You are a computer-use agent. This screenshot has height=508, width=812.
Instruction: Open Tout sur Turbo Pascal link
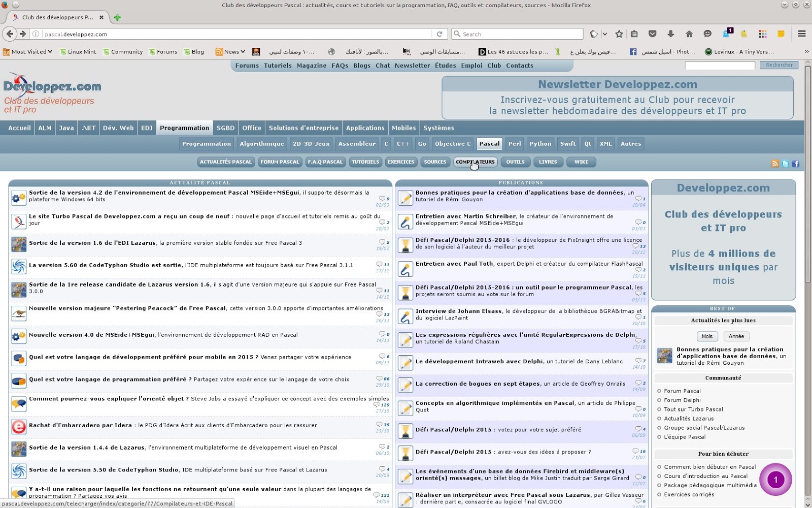tap(693, 409)
